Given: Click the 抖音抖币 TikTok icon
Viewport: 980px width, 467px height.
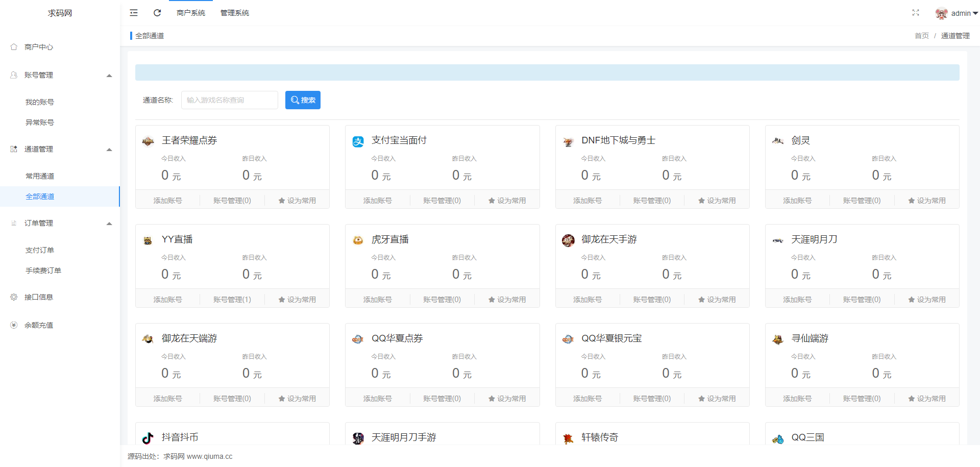Looking at the screenshot, I should pyautogui.click(x=148, y=438).
